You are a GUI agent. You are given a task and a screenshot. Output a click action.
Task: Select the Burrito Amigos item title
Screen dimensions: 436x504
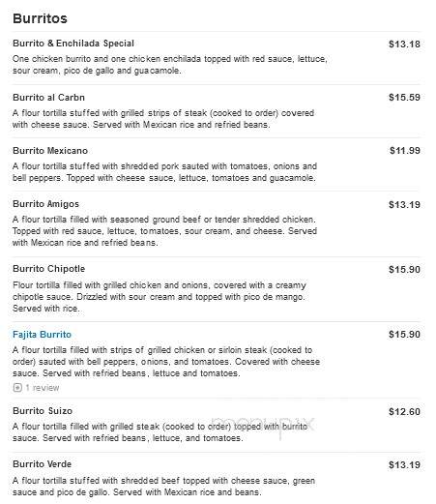point(45,204)
